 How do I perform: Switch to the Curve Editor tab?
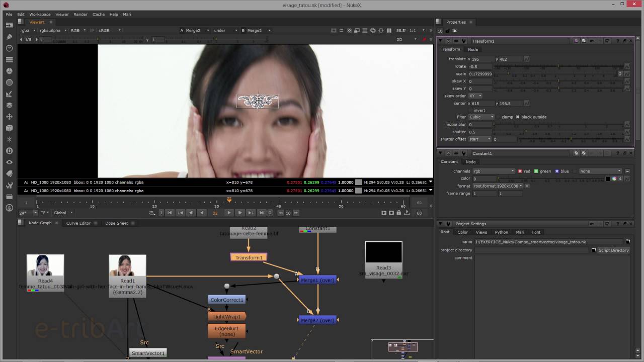click(78, 223)
